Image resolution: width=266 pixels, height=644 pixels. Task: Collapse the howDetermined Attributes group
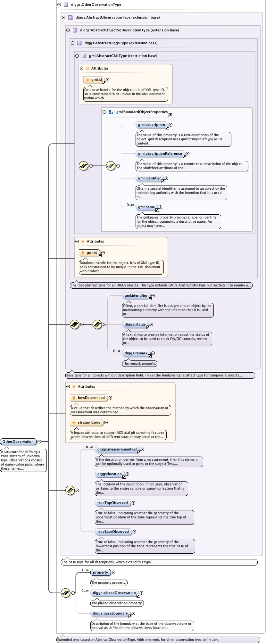[x=68, y=386]
